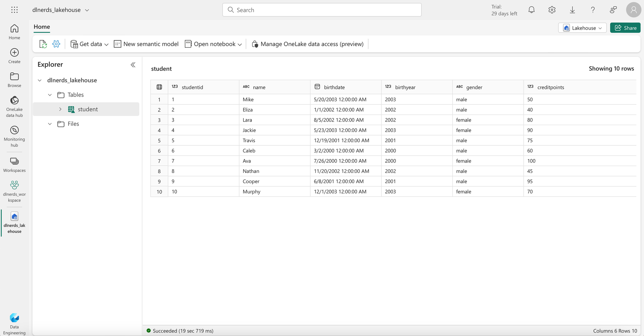Image resolution: width=644 pixels, height=336 pixels.
Task: Click the Showing 10 rows label
Action: pos(611,69)
